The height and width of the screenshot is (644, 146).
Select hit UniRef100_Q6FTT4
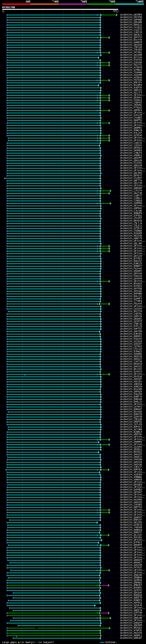coord(131,180)
